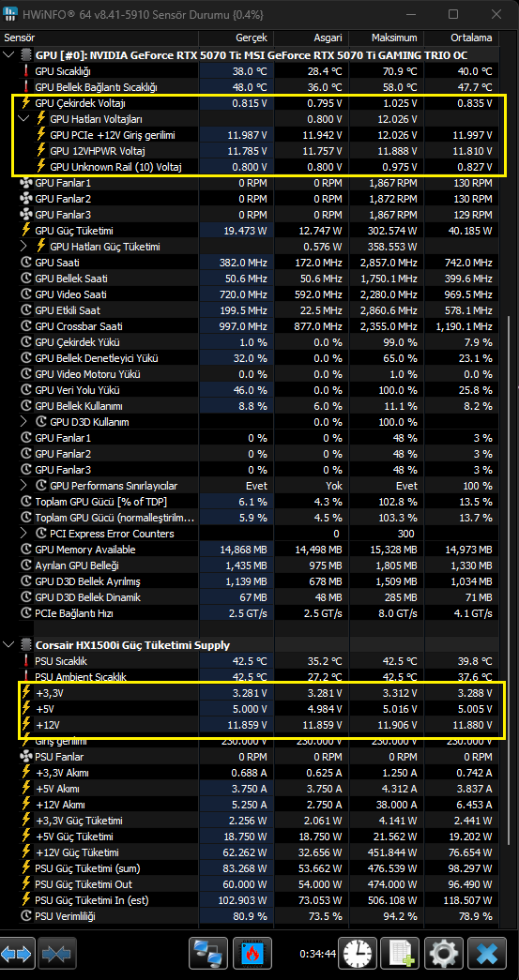This screenshot has width=519, height=980.
Task: Select GPU D3D Bellek Dinamik row
Action: (250, 597)
